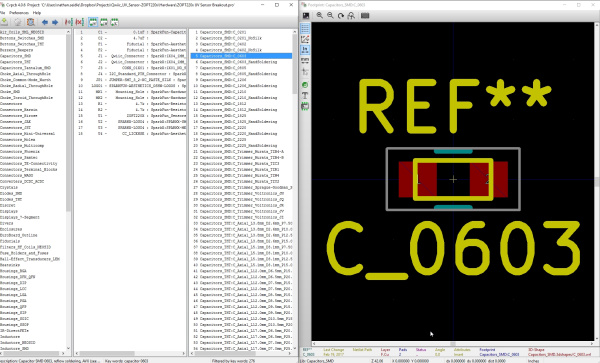Viewport: 600px width, 363px height.
Task: Click the view selected footprint icon
Action: [31, 22]
